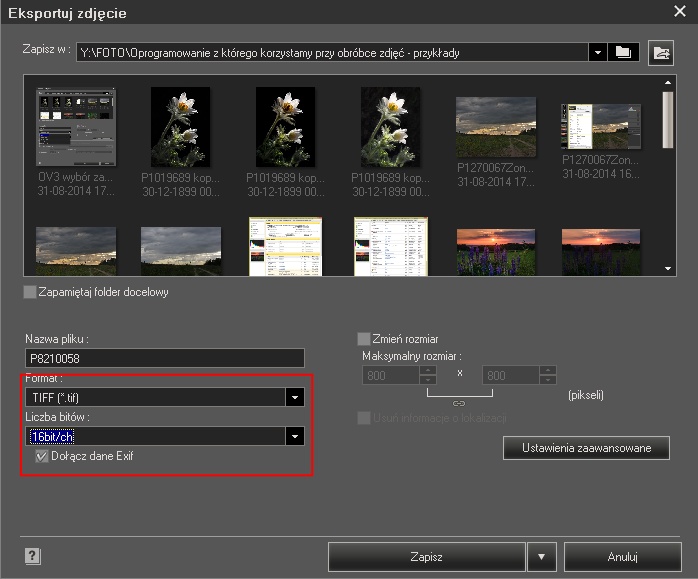Close the Eksportuj zdjęcie dialog
The image size is (698, 579).
pyautogui.click(x=680, y=12)
